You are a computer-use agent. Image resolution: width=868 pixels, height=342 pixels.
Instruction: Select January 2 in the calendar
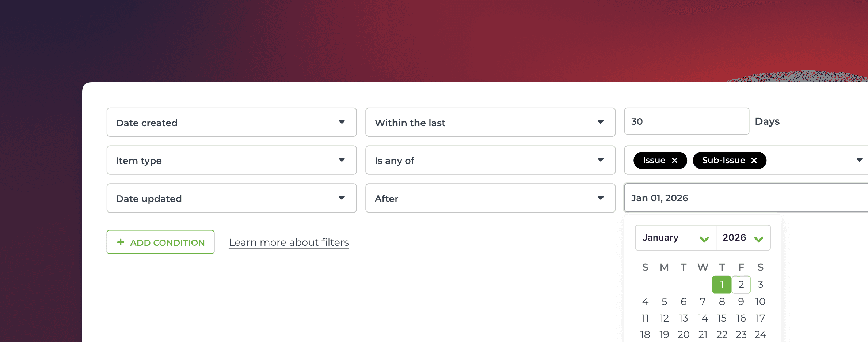pos(741,284)
